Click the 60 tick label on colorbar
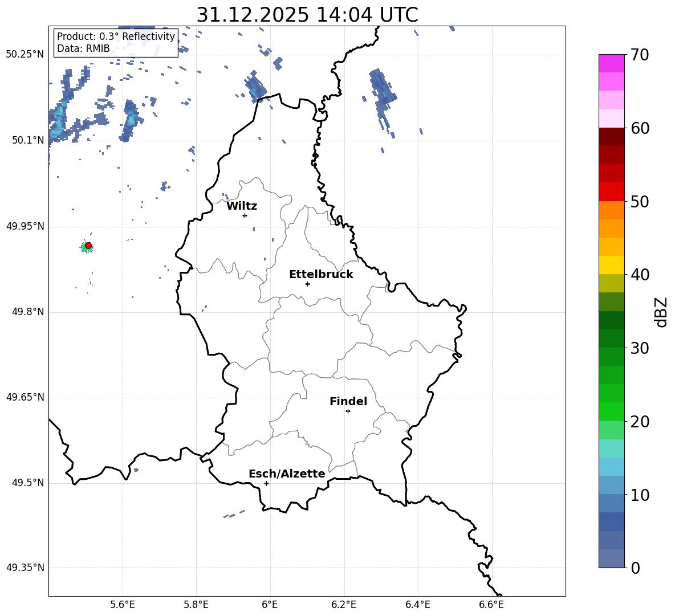Viewport: 675px width, 616px height. click(640, 128)
